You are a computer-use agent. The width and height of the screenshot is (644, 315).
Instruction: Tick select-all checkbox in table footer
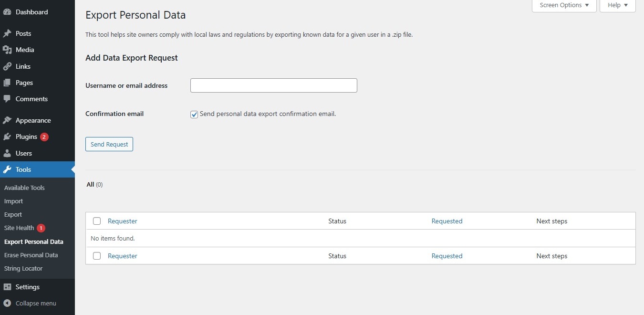click(x=97, y=256)
